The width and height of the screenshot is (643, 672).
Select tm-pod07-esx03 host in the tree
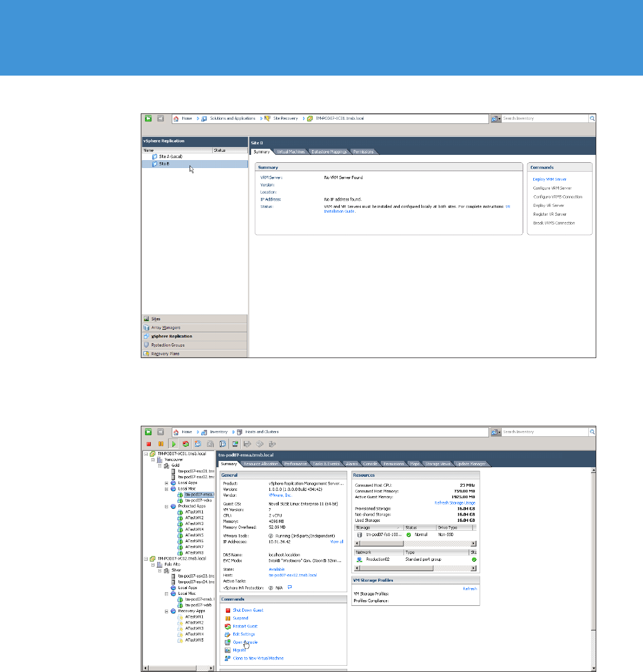(x=196, y=576)
